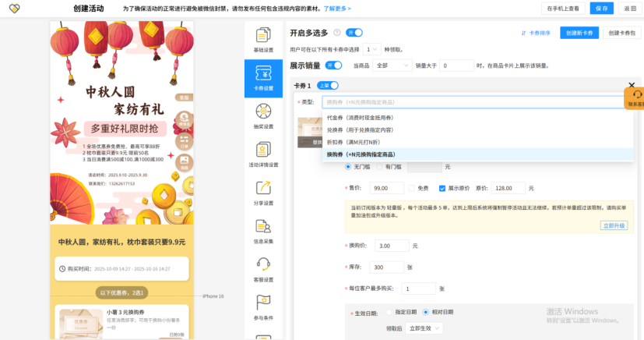Choose the 折扣券 option in the list
The width and height of the screenshot is (644, 340).
click(x=477, y=142)
